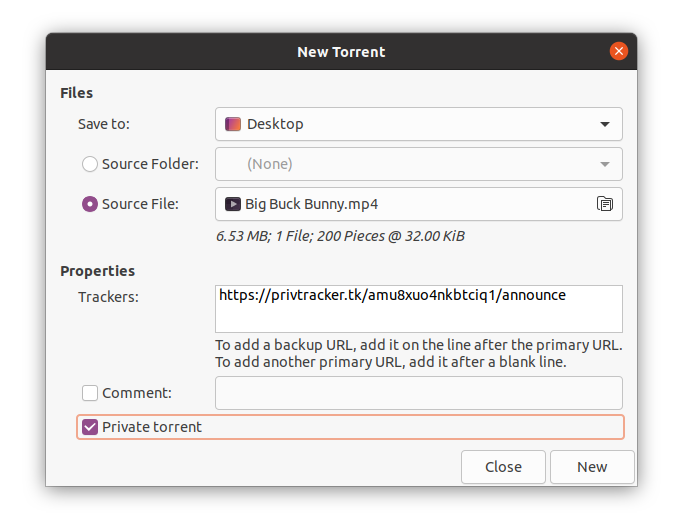Click the Desktop folder icon in Save to

point(232,125)
